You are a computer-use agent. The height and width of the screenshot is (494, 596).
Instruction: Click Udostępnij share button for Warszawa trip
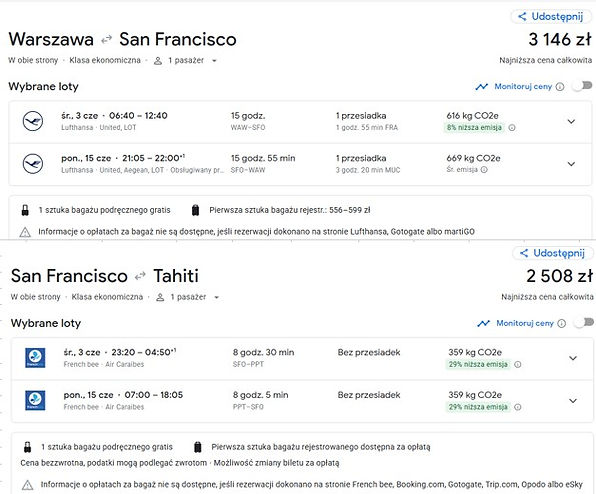coord(550,16)
